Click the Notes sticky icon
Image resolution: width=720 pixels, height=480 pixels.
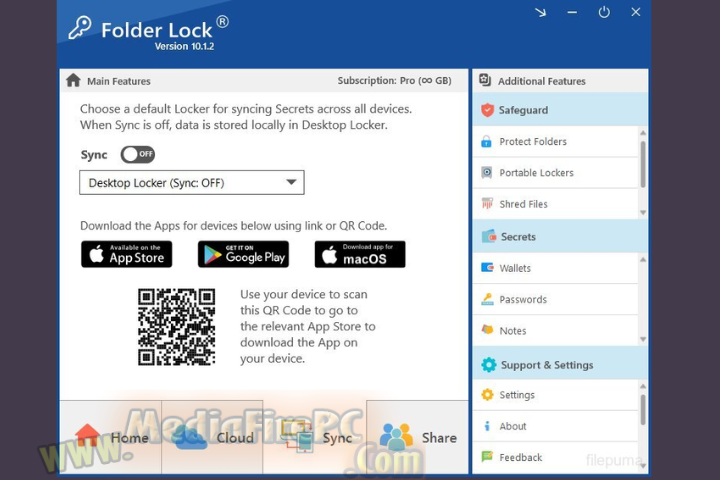[x=487, y=330]
